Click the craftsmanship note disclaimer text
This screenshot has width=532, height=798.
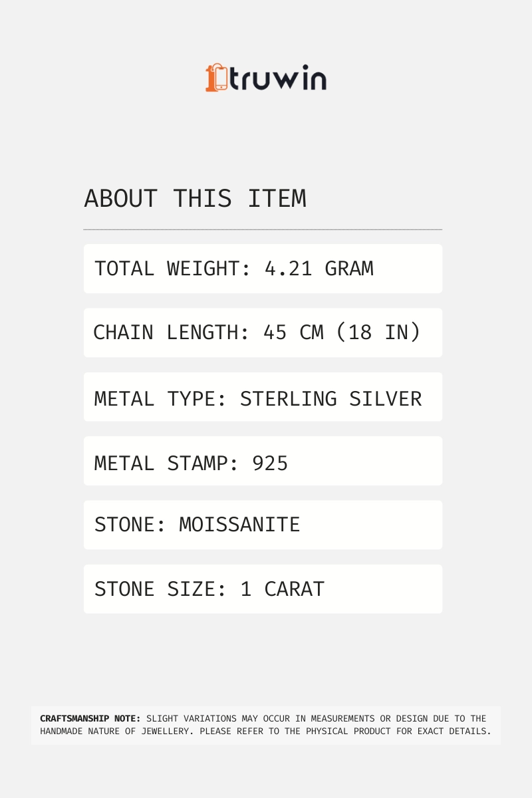tap(266, 725)
